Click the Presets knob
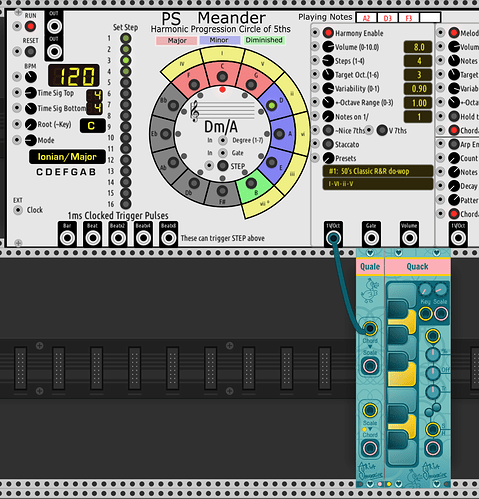Image resolution: width=479 pixels, height=499 pixels. [328, 158]
